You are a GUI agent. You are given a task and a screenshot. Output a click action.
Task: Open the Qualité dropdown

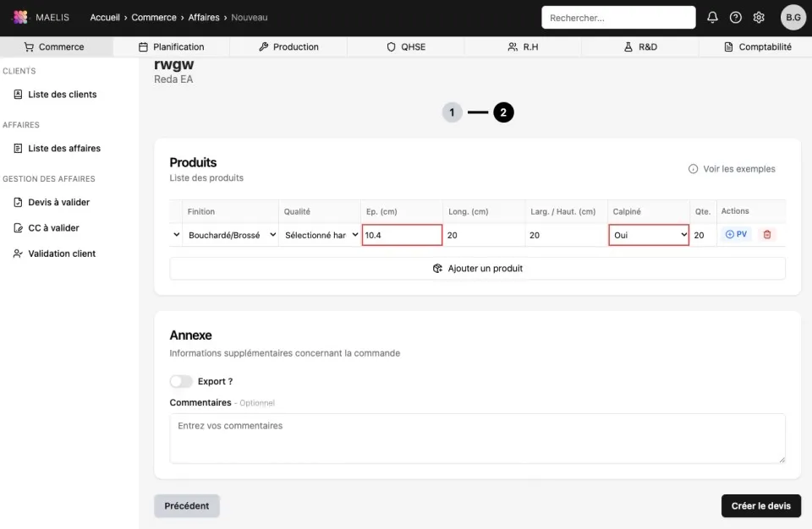tap(321, 235)
